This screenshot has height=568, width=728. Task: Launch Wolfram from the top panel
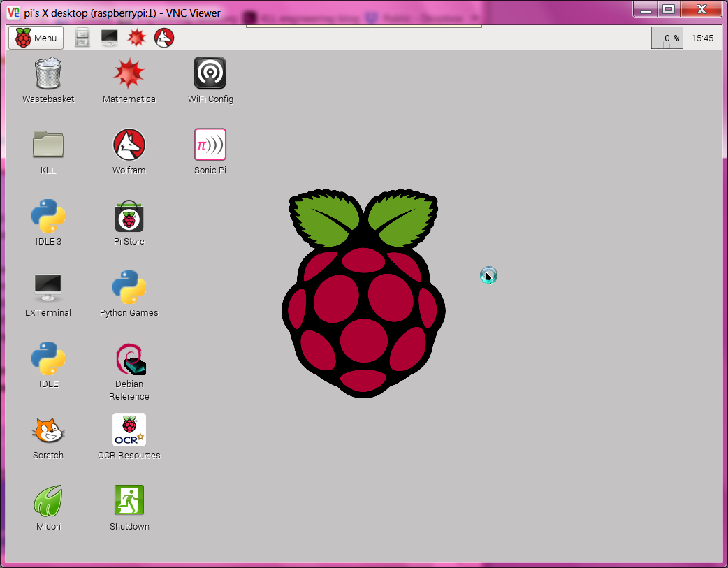[x=164, y=38]
